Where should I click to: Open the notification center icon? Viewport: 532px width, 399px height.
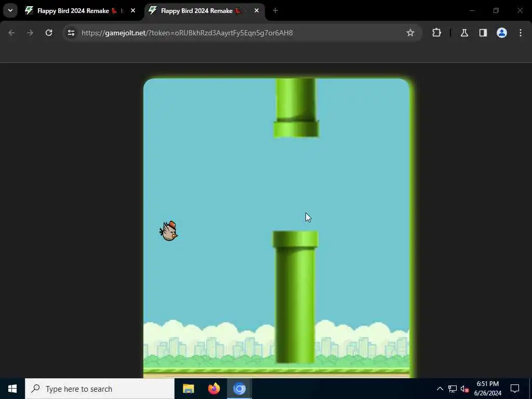[x=515, y=389]
